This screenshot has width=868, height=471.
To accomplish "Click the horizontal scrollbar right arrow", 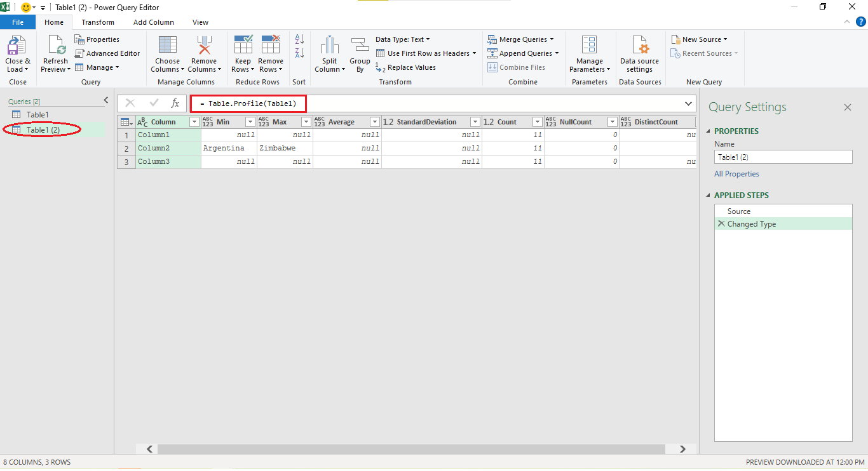I will 683,449.
